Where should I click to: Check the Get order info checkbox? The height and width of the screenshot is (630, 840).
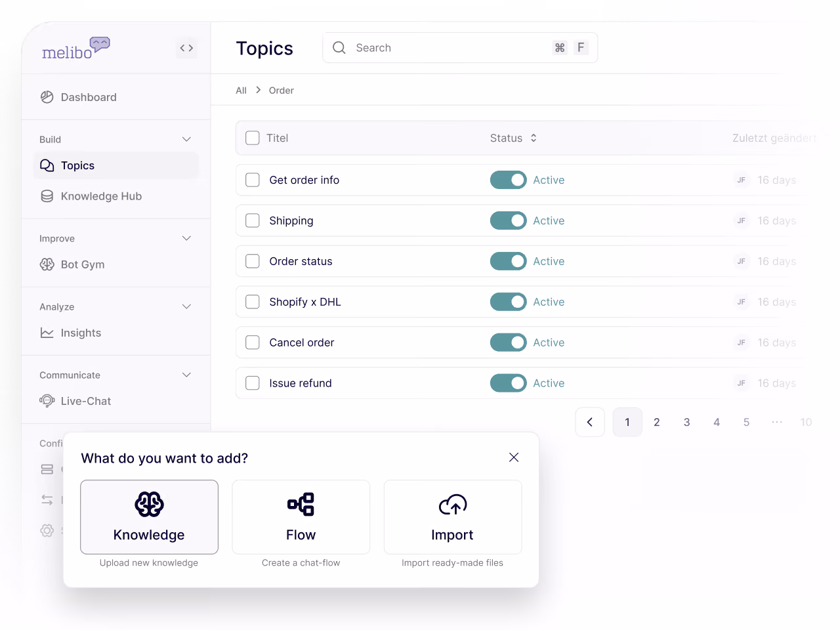click(253, 180)
